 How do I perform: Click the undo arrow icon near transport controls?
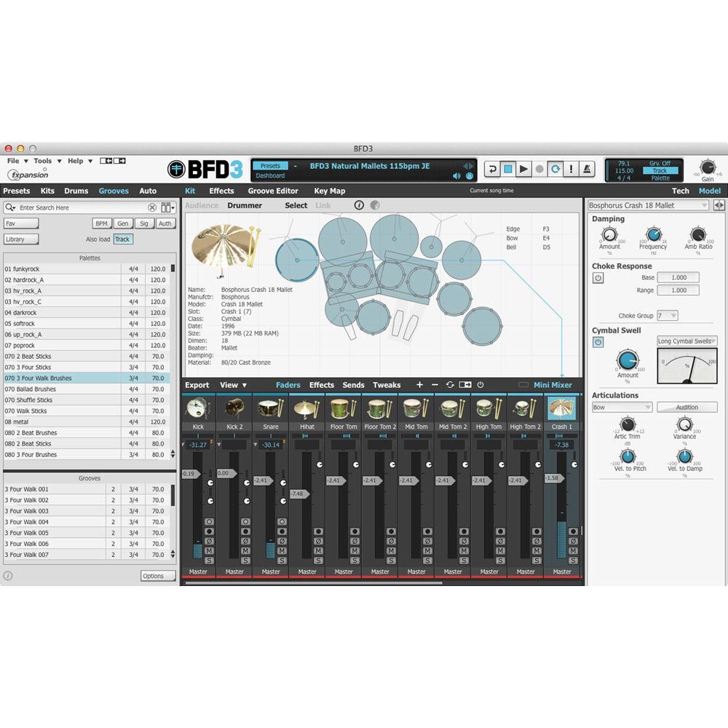pyautogui.click(x=493, y=169)
